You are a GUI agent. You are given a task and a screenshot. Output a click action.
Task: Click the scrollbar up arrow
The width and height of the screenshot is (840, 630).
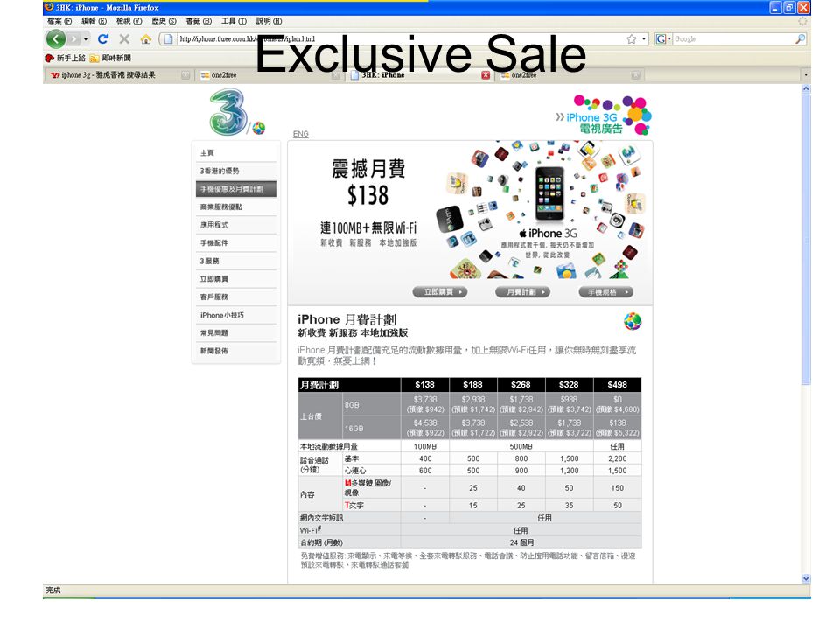coord(806,89)
